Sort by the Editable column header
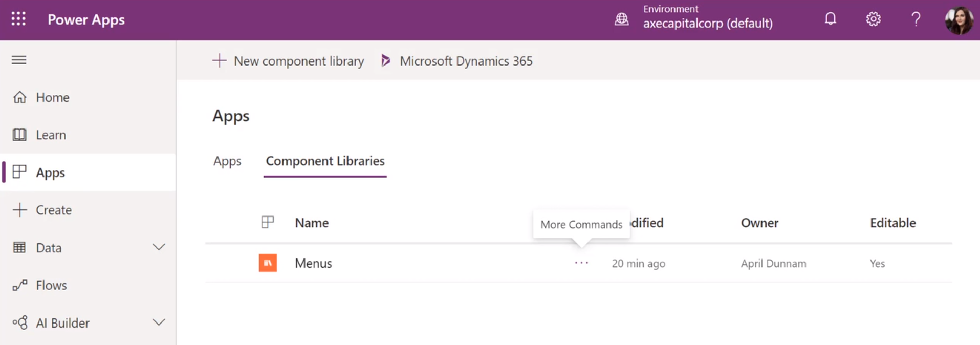The image size is (980, 345). pos(892,223)
